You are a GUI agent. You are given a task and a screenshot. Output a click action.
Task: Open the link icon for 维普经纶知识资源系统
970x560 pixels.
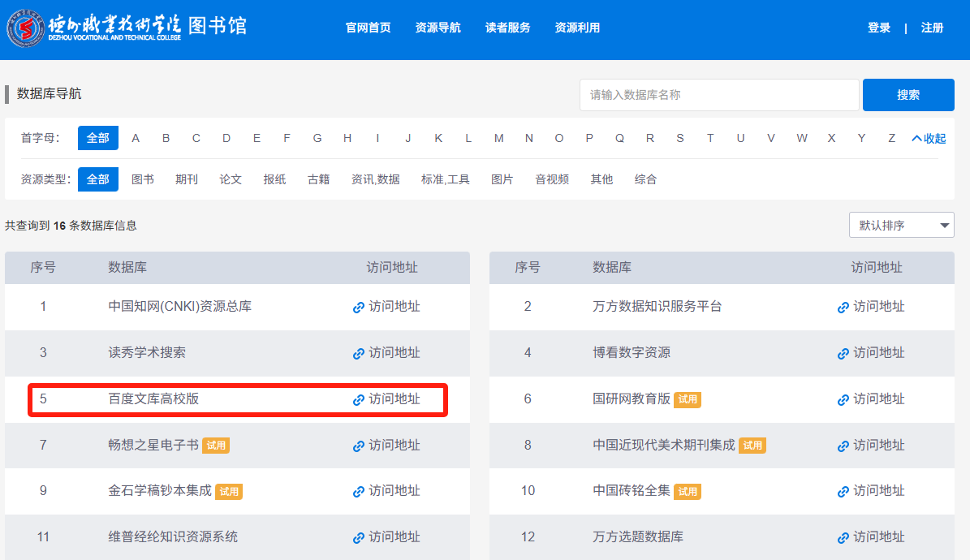(358, 538)
